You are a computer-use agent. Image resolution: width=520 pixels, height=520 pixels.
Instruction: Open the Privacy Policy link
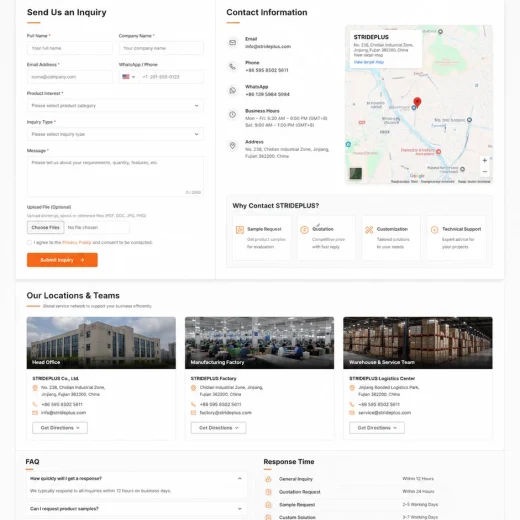click(77, 242)
